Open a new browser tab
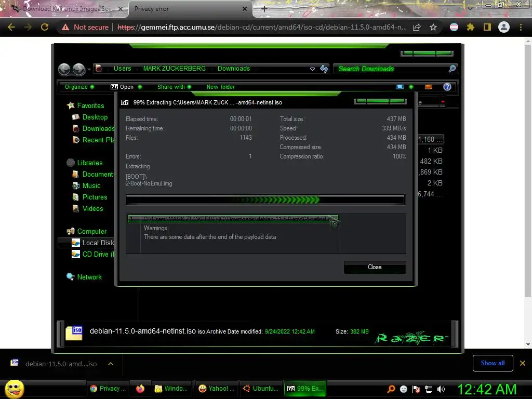532x399 pixels. [x=264, y=9]
